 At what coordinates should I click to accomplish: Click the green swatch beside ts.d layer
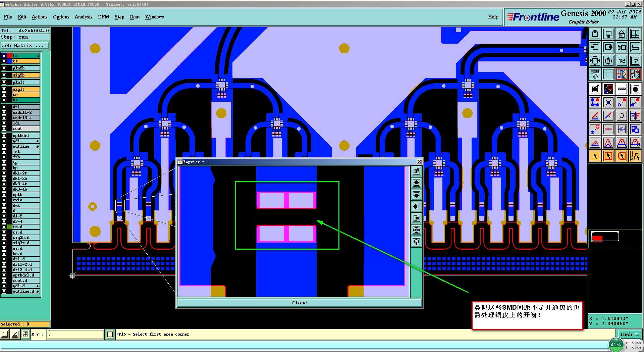click(9, 227)
